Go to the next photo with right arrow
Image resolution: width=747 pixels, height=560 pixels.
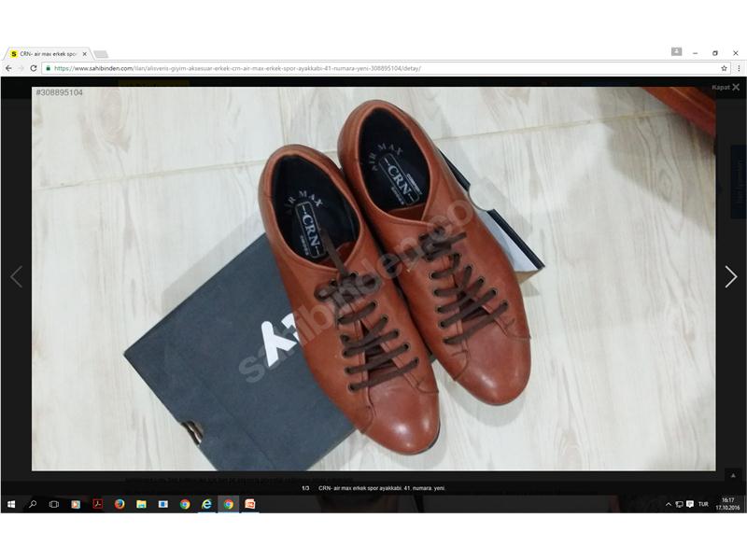[730, 276]
